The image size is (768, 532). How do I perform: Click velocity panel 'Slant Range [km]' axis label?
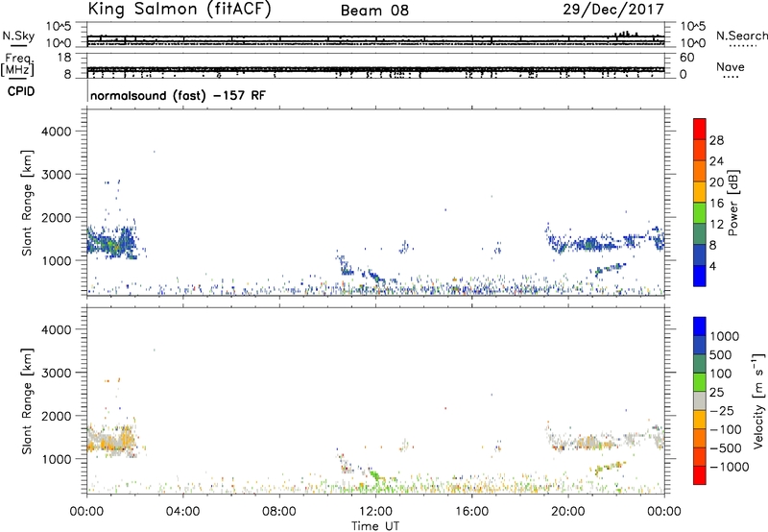tap(27, 401)
